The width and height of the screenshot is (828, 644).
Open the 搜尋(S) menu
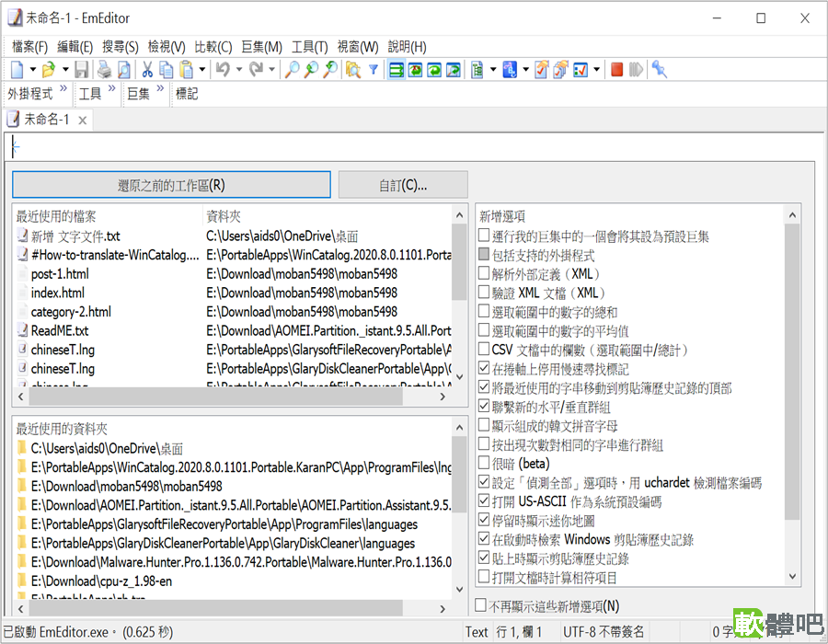pyautogui.click(x=121, y=47)
